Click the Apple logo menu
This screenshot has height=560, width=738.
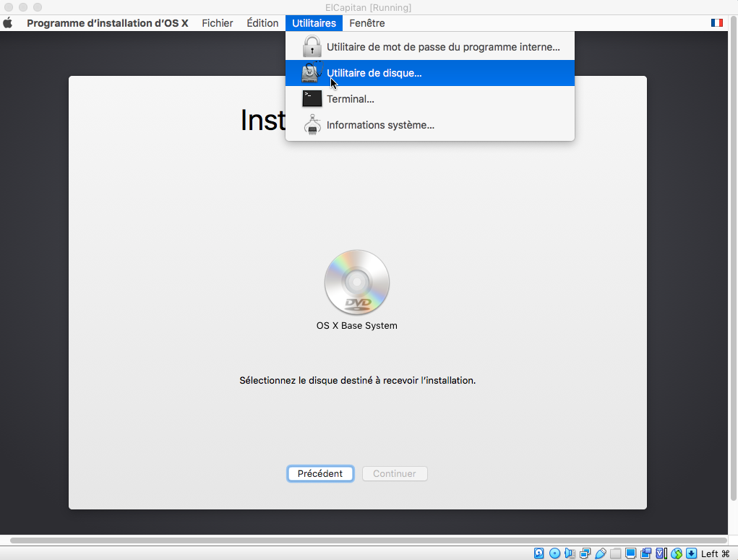point(8,23)
